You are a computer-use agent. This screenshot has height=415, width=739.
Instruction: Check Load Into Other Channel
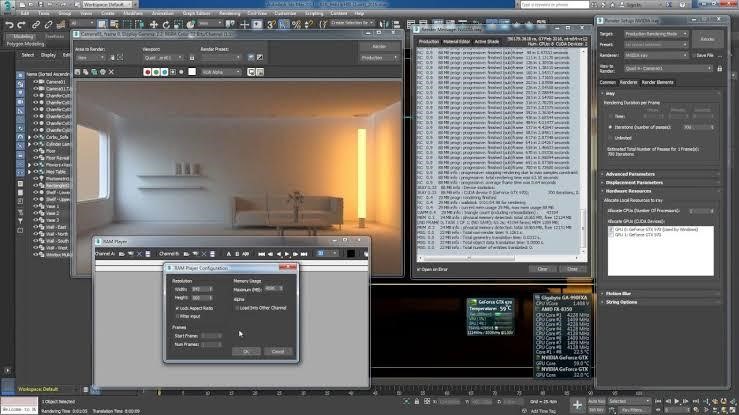point(237,308)
